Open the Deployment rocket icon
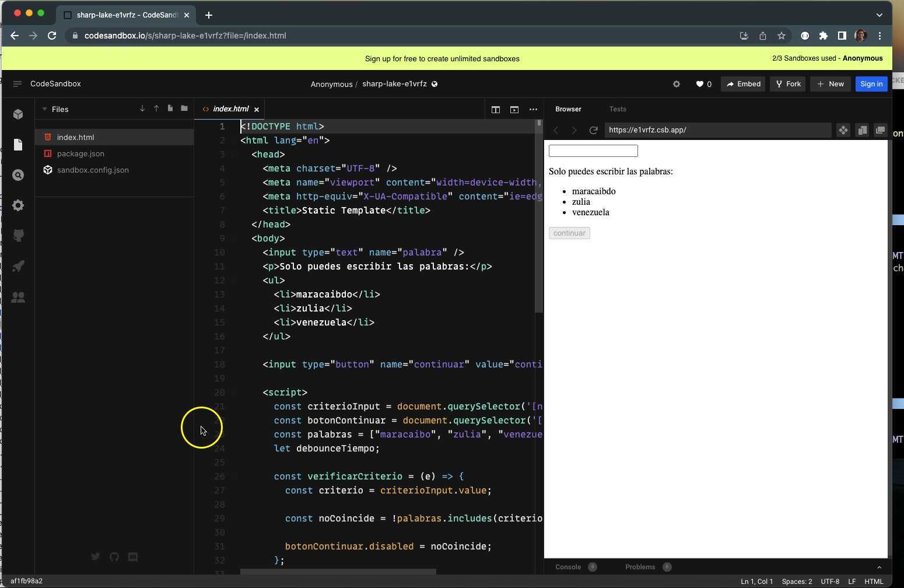Viewport: 904px width, 588px height. (x=18, y=267)
